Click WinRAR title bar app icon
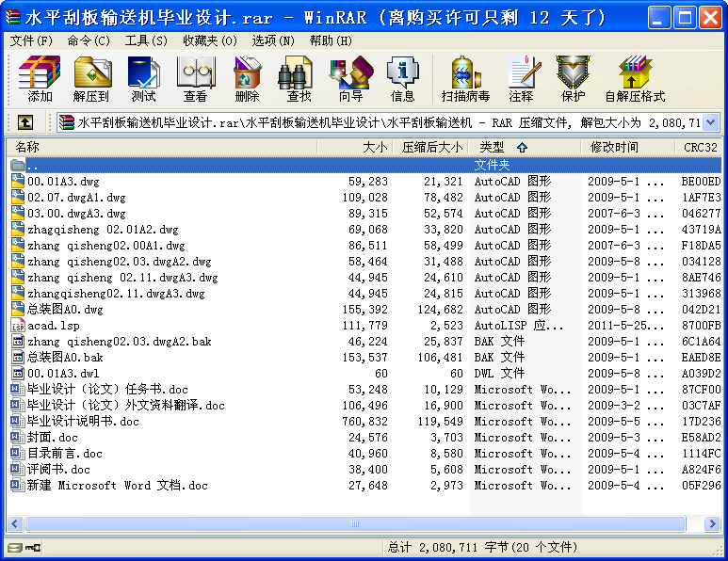This screenshot has width=728, height=561. pos(12,18)
